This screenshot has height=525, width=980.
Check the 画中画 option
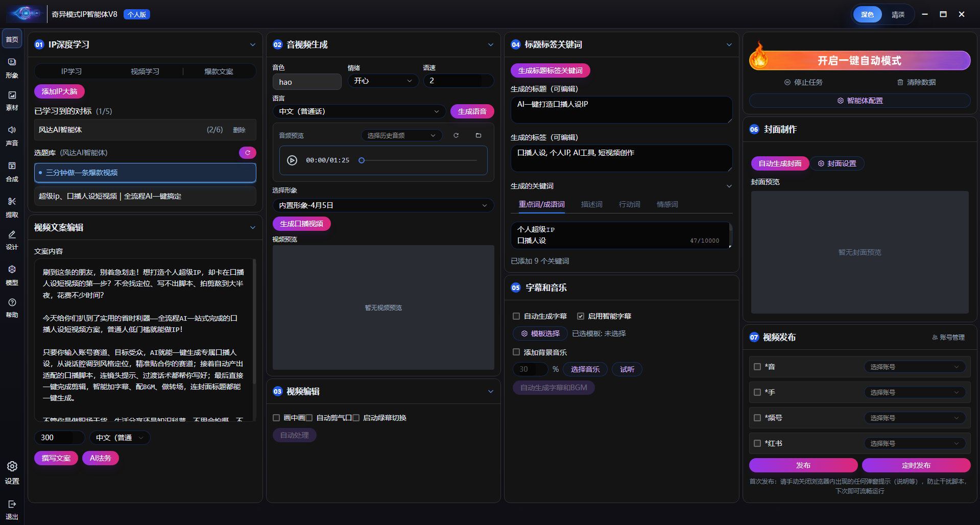(276, 418)
